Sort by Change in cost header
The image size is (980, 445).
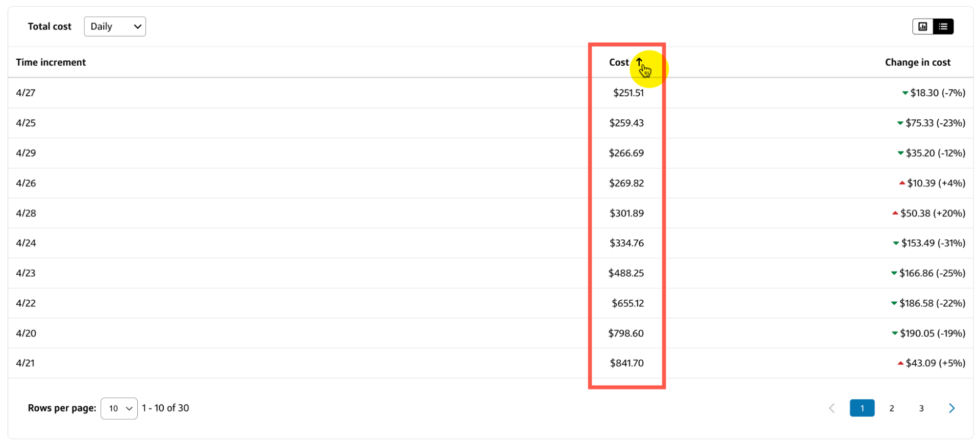click(x=918, y=62)
